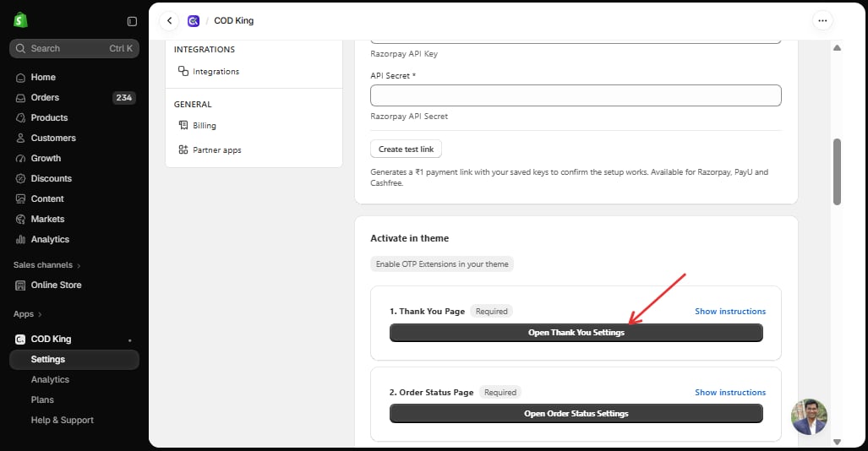The image size is (868, 451).
Task: Expand the Sales channels section
Action: click(47, 265)
